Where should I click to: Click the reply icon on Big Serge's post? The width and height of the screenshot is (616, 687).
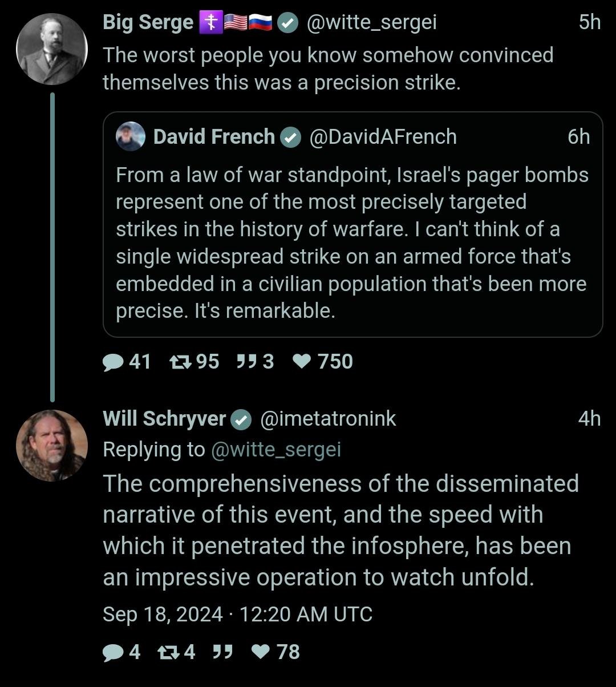click(114, 362)
